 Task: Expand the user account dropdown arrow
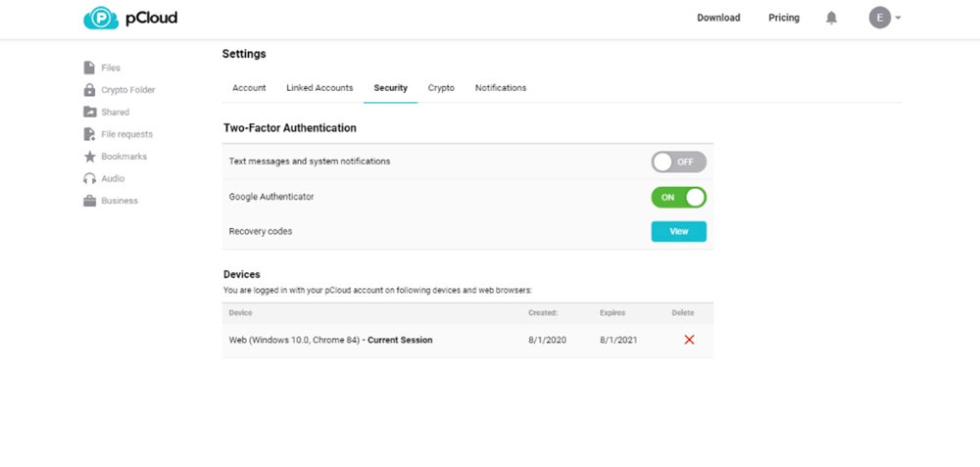click(x=899, y=18)
